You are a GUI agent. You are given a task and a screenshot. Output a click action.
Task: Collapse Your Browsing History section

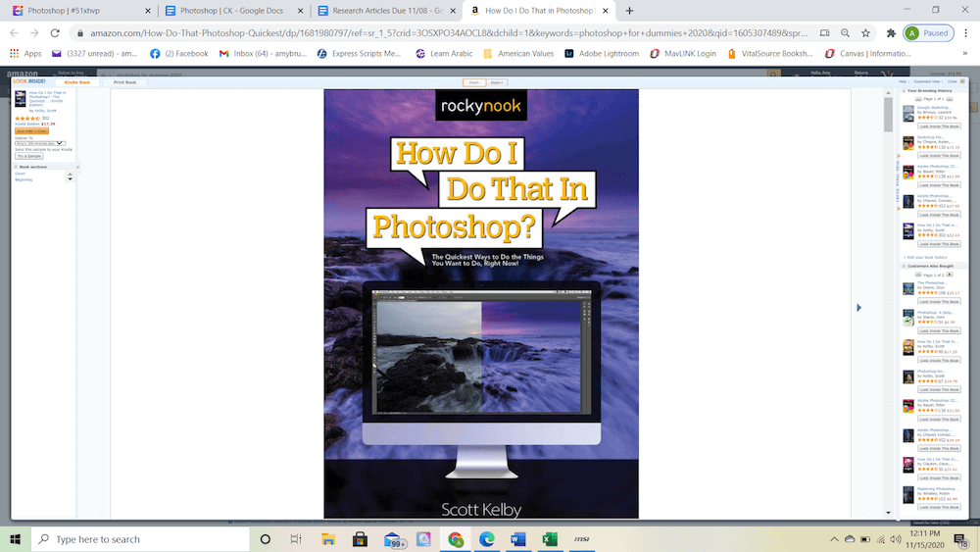tap(904, 90)
